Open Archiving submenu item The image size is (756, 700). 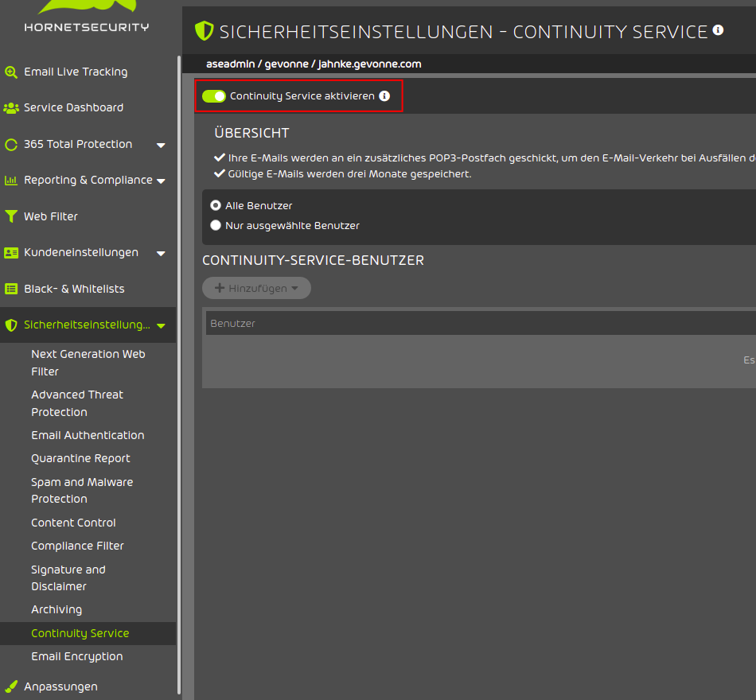57,610
